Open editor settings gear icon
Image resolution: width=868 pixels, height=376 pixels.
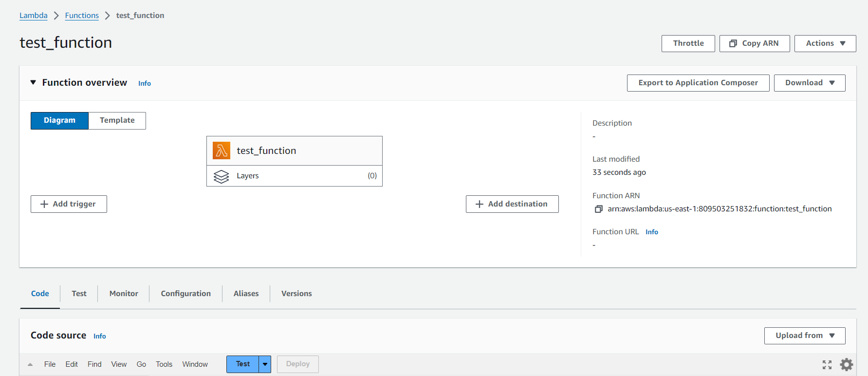pos(847,364)
